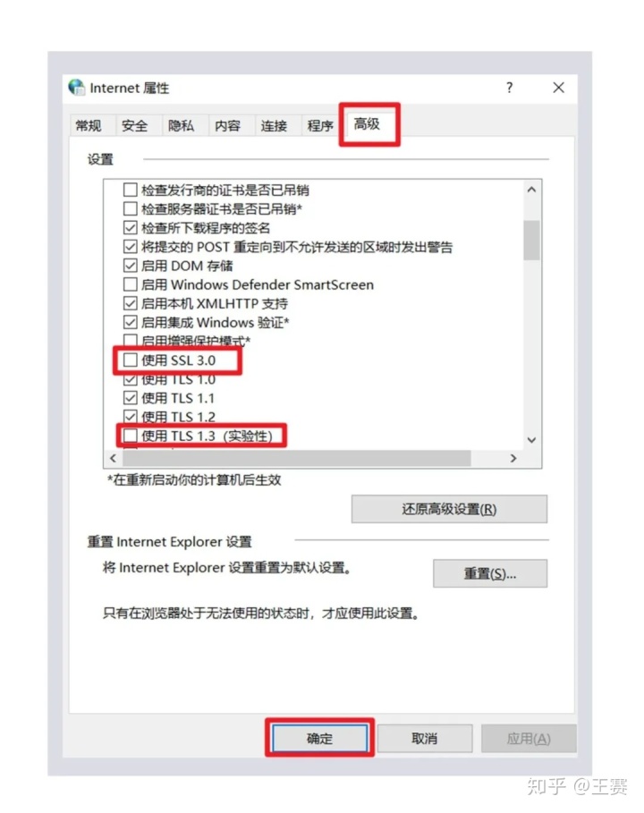Click the scroll left arrow under the list

click(113, 458)
